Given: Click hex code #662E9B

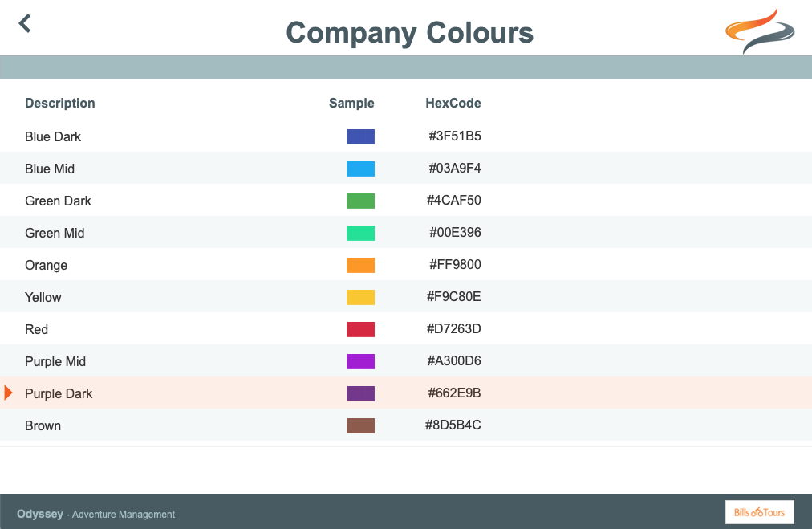Looking at the screenshot, I should 454,393.
